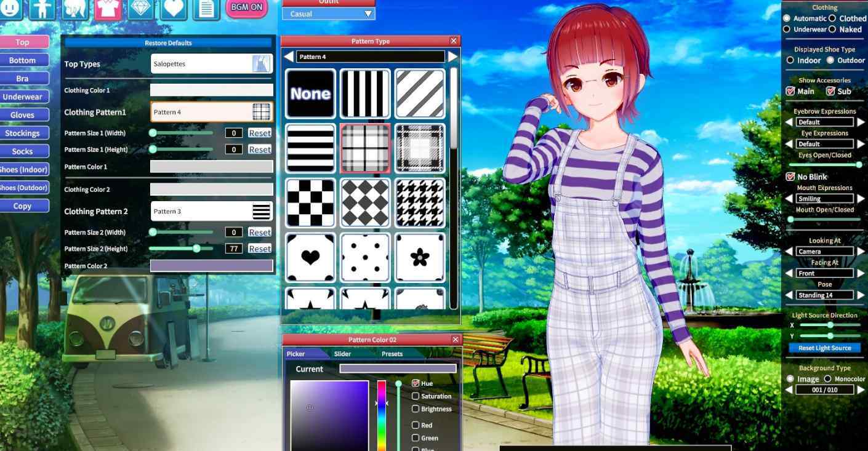Close the Pattern Type window
868x451 pixels.
[x=454, y=41]
